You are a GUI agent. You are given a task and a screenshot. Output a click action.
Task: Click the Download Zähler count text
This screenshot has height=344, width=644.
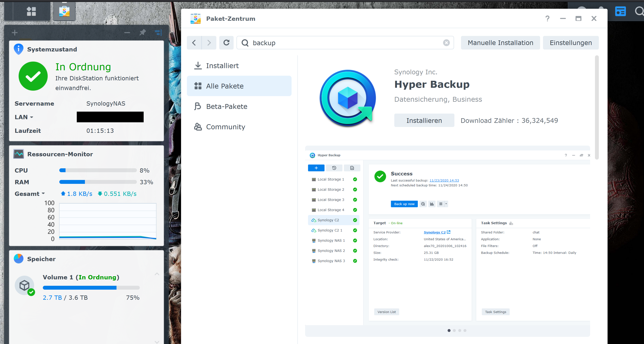click(x=509, y=120)
